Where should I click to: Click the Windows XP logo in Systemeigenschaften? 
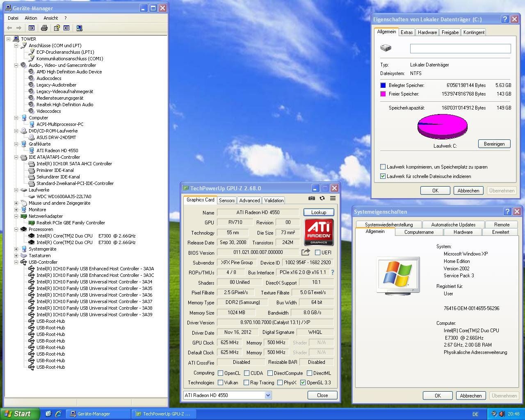tap(398, 275)
